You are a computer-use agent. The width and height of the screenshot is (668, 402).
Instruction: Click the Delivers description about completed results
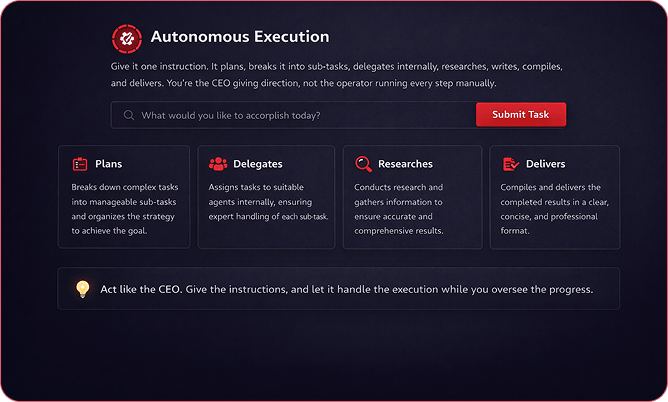click(x=552, y=208)
